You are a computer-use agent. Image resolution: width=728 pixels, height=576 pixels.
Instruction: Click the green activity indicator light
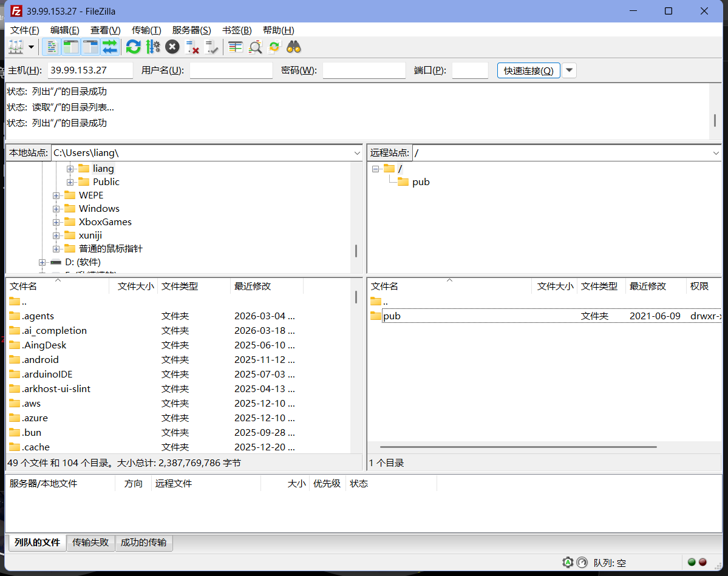(x=692, y=562)
